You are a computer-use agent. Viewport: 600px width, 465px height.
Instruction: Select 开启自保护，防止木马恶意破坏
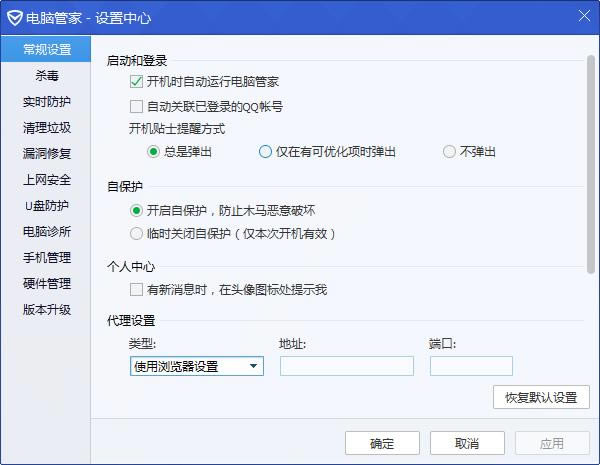(136, 210)
